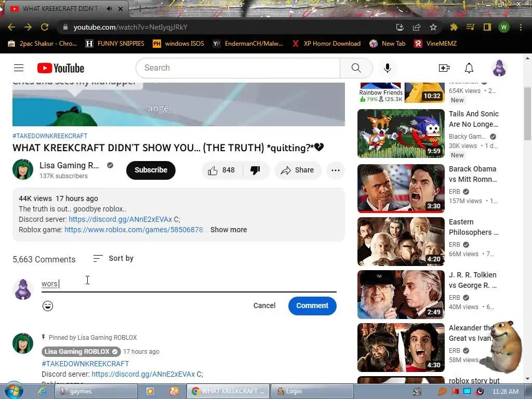The height and width of the screenshot is (399, 532).
Task: Click the search magnifier button
Action: tap(356, 68)
